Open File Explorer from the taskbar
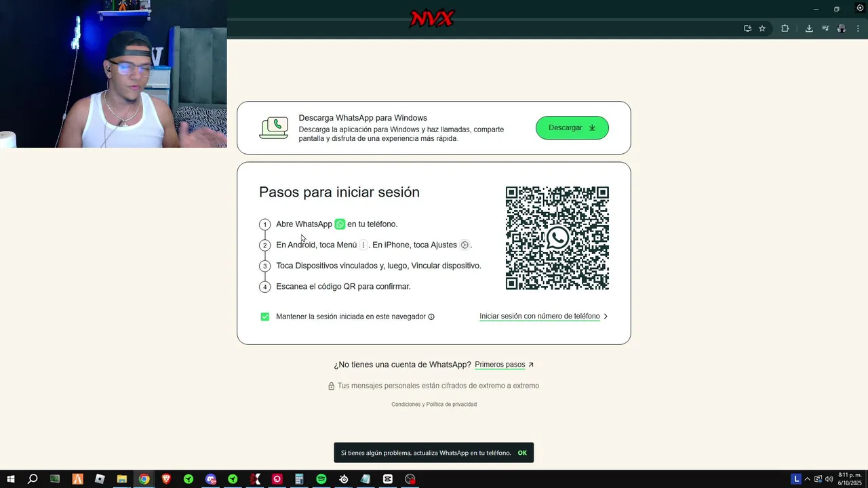This screenshot has width=868, height=488. point(122,479)
